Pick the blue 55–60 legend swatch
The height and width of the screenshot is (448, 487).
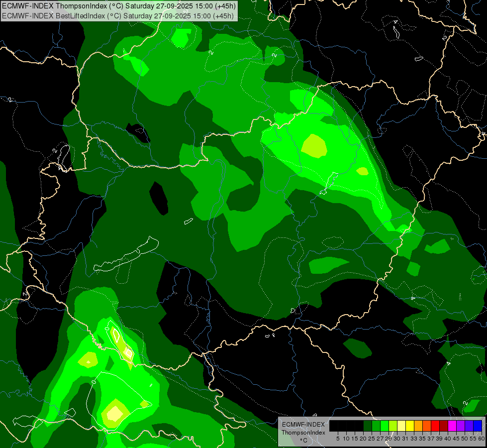pyautogui.click(x=478, y=426)
